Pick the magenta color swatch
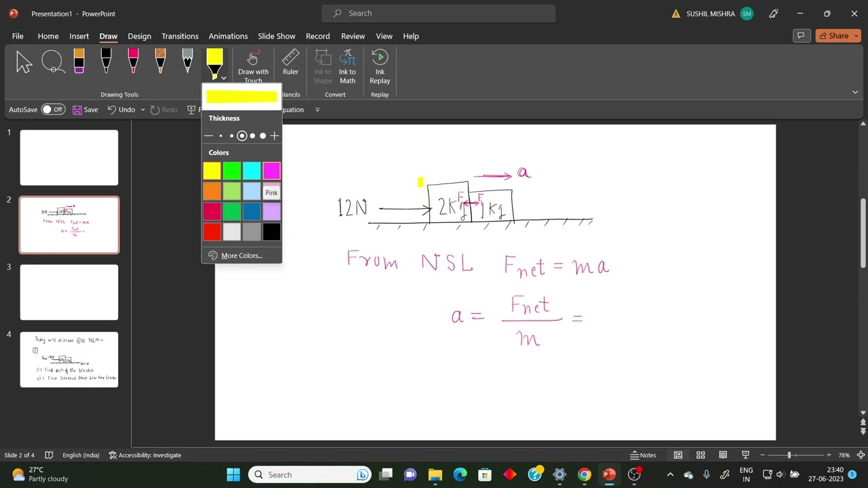Screen dimensions: 868x488 point(271,171)
